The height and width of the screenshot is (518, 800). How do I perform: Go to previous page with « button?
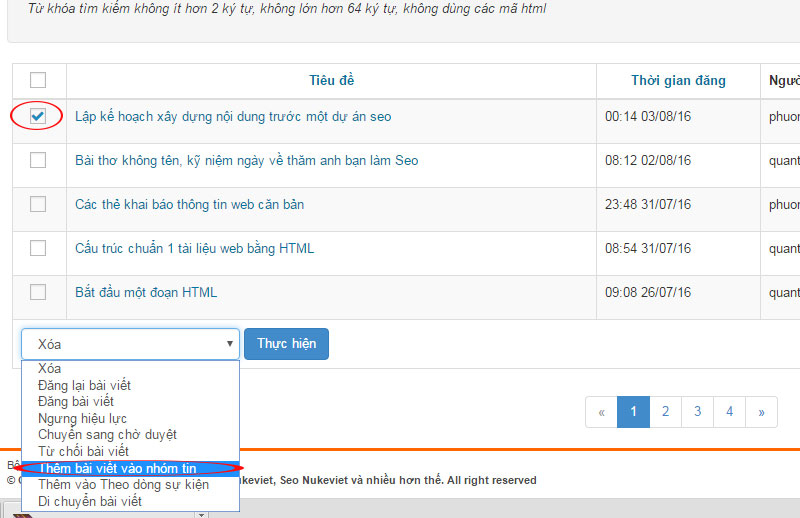coord(602,412)
